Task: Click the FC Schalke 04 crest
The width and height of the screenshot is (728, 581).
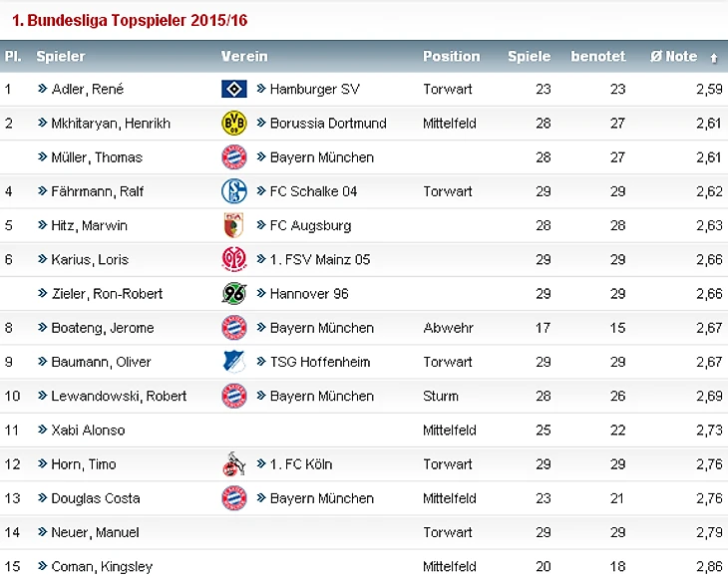Action: [233, 191]
